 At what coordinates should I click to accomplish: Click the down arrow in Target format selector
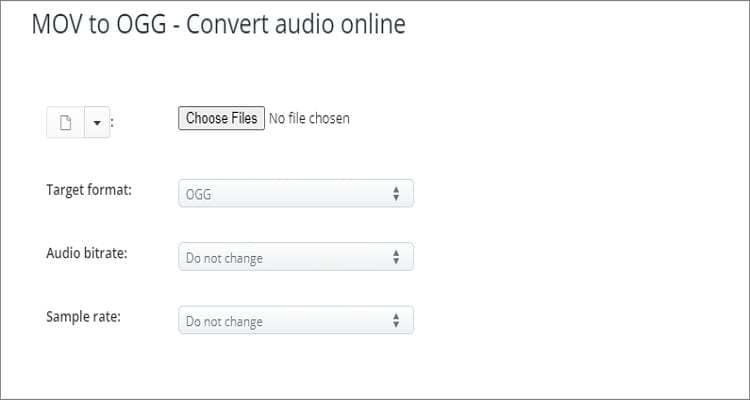point(396,198)
